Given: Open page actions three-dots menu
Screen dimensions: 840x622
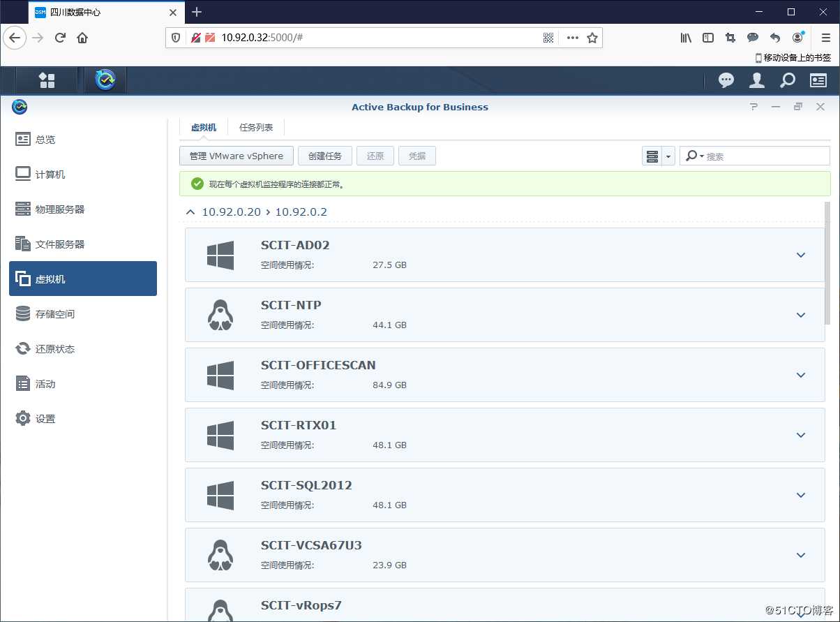Looking at the screenshot, I should click(573, 38).
